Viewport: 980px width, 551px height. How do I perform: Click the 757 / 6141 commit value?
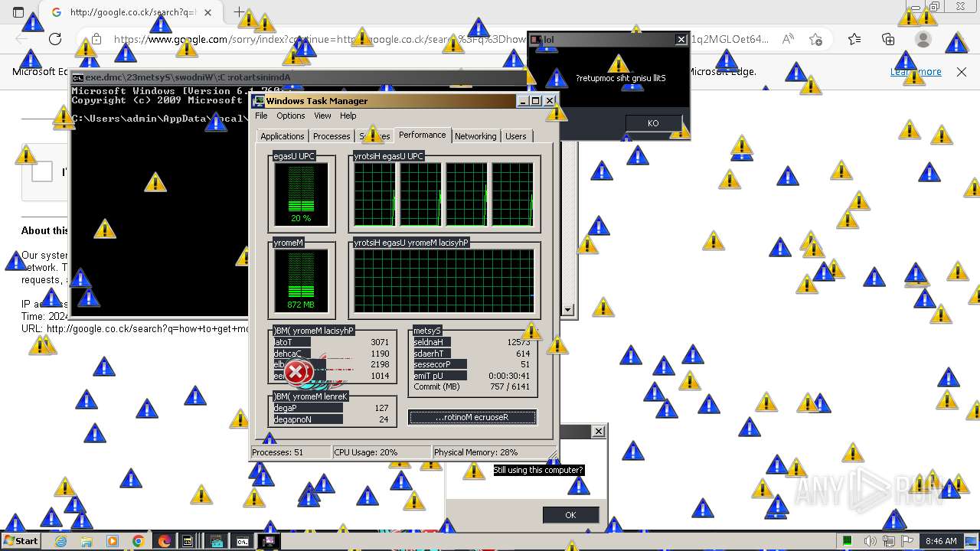coord(509,386)
